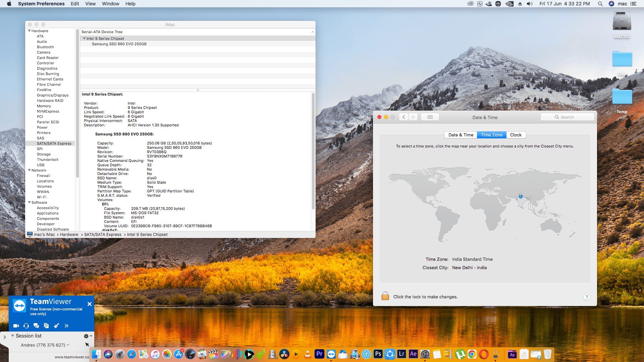Open the Spotlight search magnifier in the menu bar
This screenshot has width=644, height=362.
tap(600, 4)
